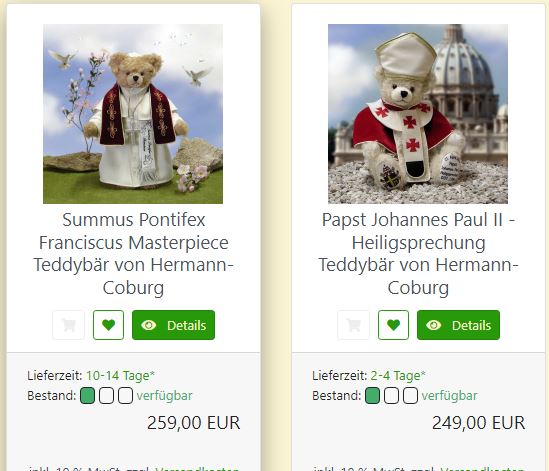Click eye icon on Franciscus Details button
This screenshot has width=549, height=471.
pyautogui.click(x=148, y=325)
